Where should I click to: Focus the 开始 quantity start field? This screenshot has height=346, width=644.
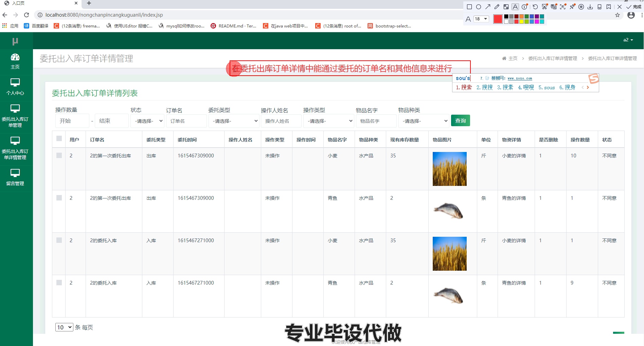tap(72, 121)
